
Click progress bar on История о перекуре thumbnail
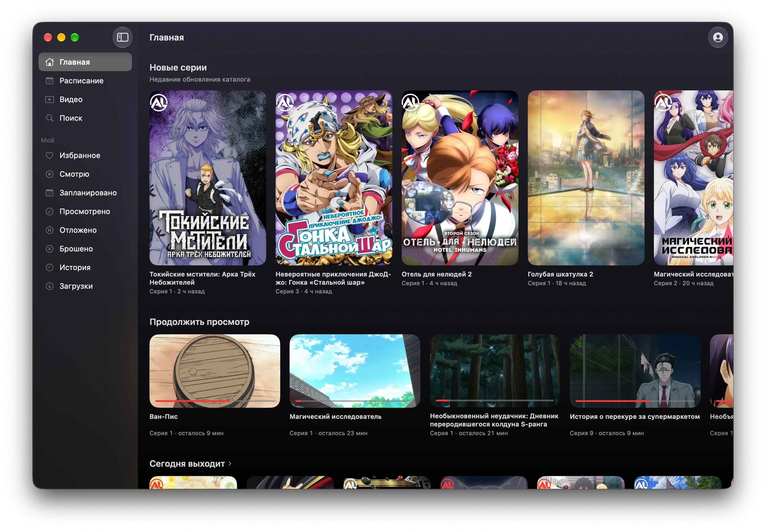pos(635,401)
